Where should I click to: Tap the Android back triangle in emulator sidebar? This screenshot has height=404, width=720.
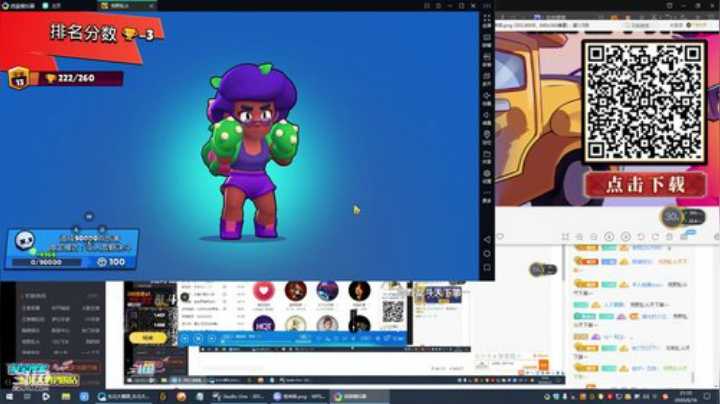487,239
